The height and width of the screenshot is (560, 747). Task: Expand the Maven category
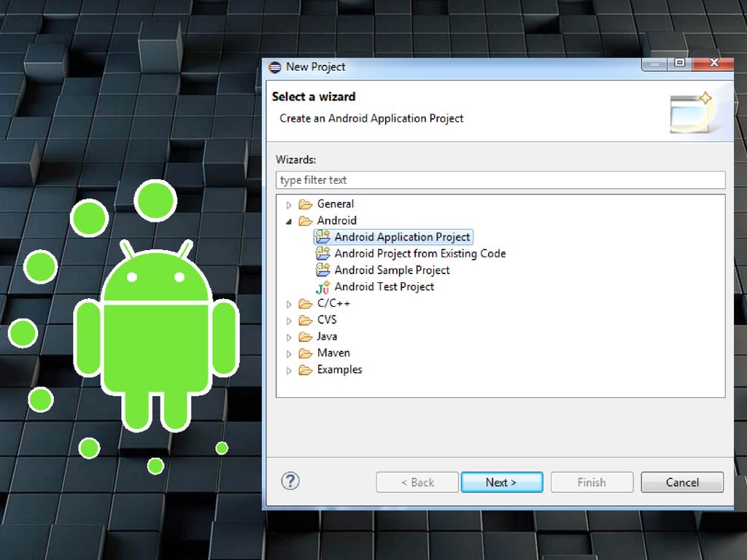[289, 354]
